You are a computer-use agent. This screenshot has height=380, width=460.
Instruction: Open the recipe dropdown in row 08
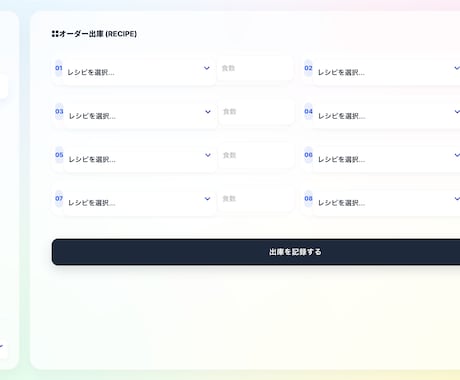[x=387, y=203]
